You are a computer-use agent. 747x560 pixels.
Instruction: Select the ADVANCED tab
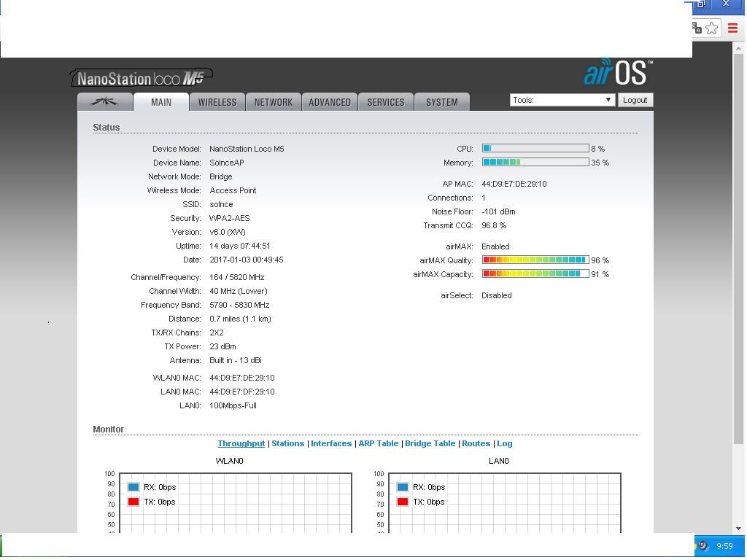pos(330,102)
